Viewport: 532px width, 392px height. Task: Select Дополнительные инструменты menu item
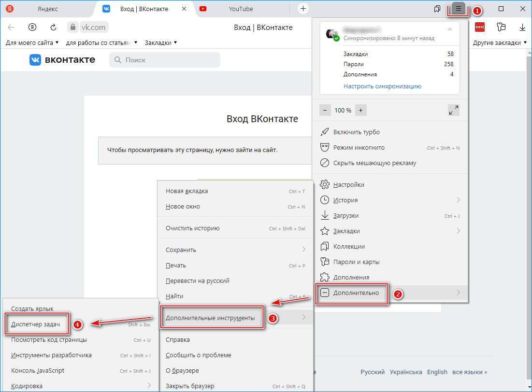236,318
